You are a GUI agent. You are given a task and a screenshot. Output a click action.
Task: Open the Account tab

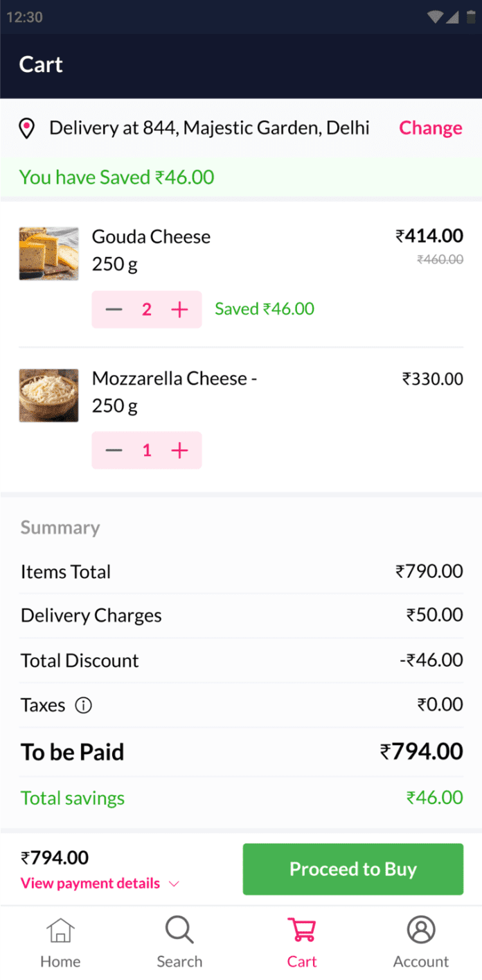click(x=420, y=940)
